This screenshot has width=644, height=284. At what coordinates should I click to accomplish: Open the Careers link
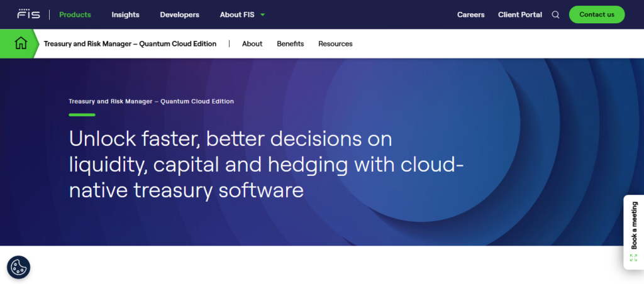click(x=470, y=14)
